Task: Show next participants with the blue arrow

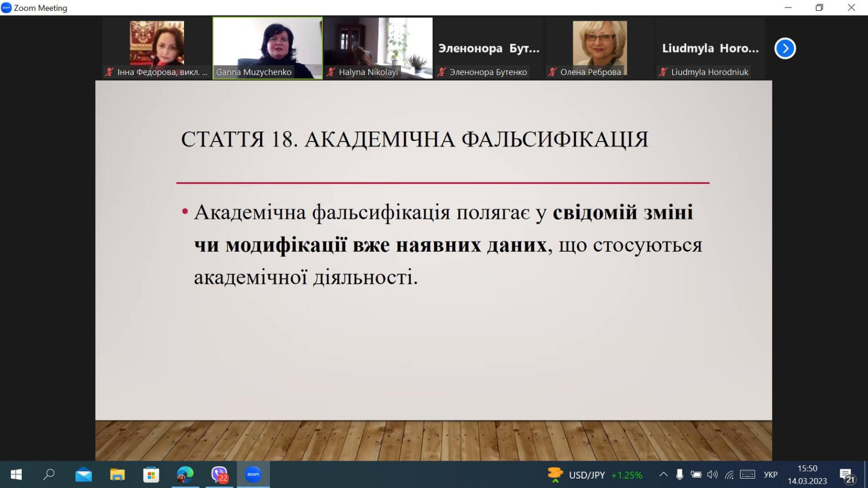Action: (784, 48)
